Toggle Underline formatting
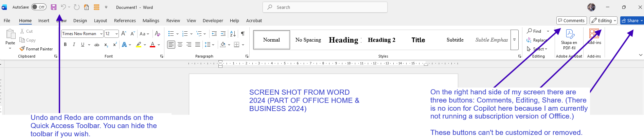The width and height of the screenshot is (644, 140). pos(83,45)
